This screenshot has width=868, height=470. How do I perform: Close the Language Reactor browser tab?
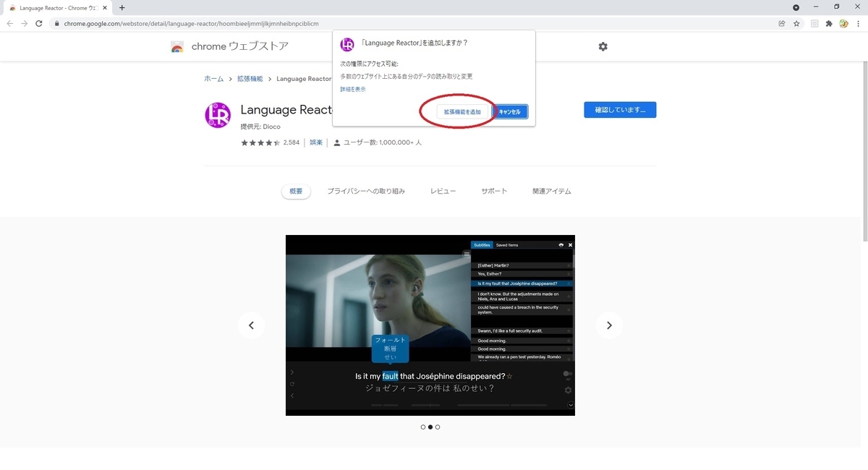pos(106,7)
